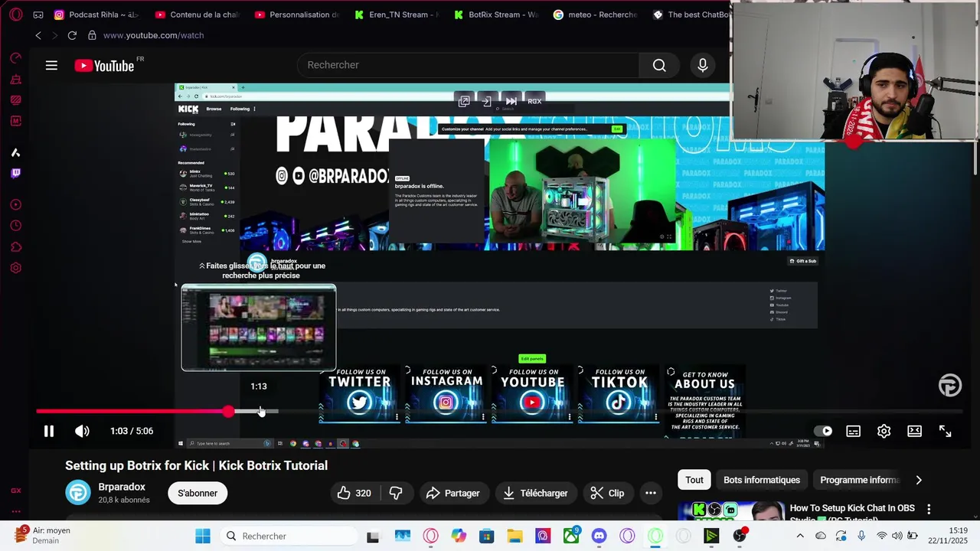Viewport: 980px width, 551px height.
Task: Switch to Podcast Rihla Instagram tab
Action: tap(96, 15)
